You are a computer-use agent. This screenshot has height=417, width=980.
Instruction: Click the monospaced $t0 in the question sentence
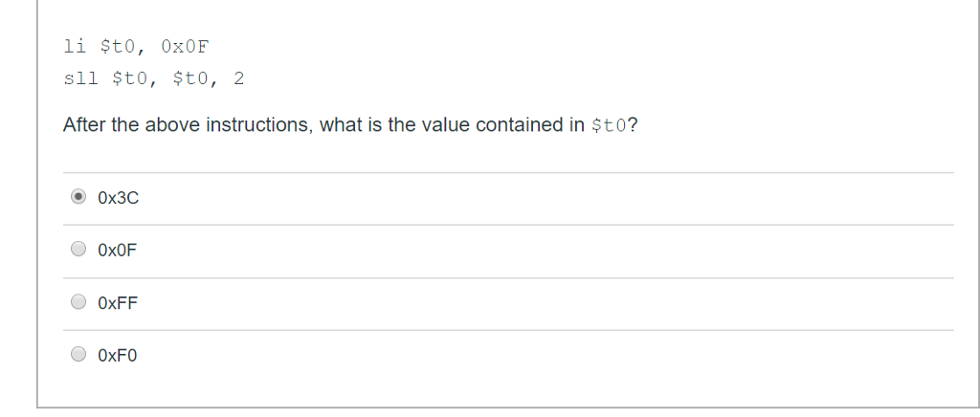(x=608, y=125)
